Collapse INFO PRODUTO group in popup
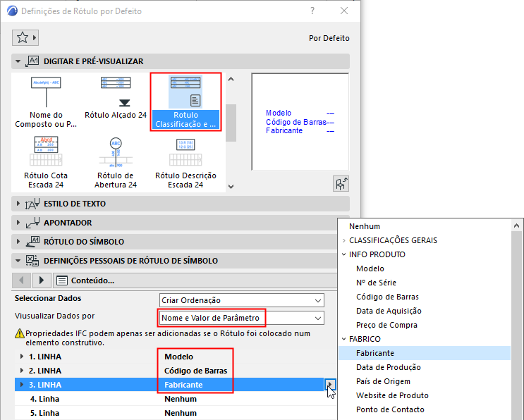 [344, 254]
